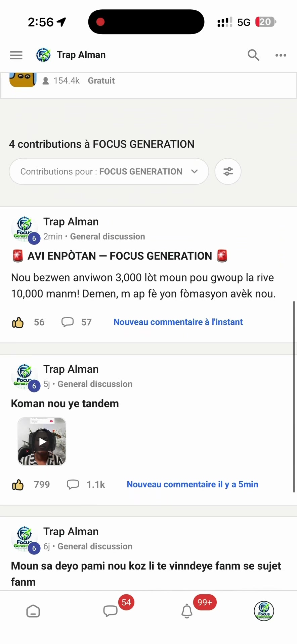Like the AVI ENPÒTAN post
Screen dimensions: 297x644
click(18, 322)
